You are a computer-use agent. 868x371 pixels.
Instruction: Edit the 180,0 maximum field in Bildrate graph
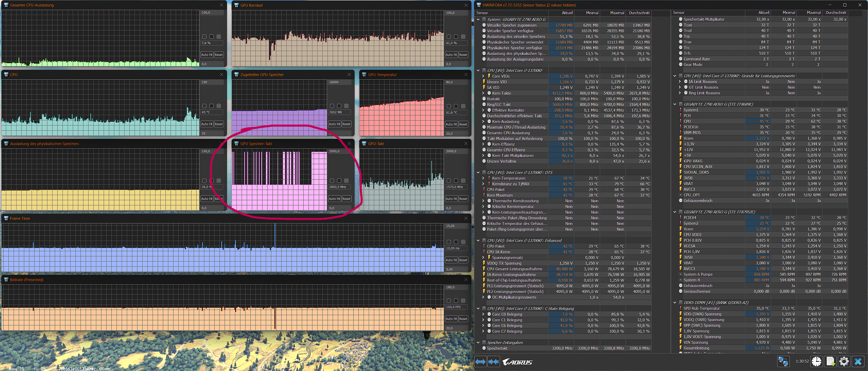point(456,287)
